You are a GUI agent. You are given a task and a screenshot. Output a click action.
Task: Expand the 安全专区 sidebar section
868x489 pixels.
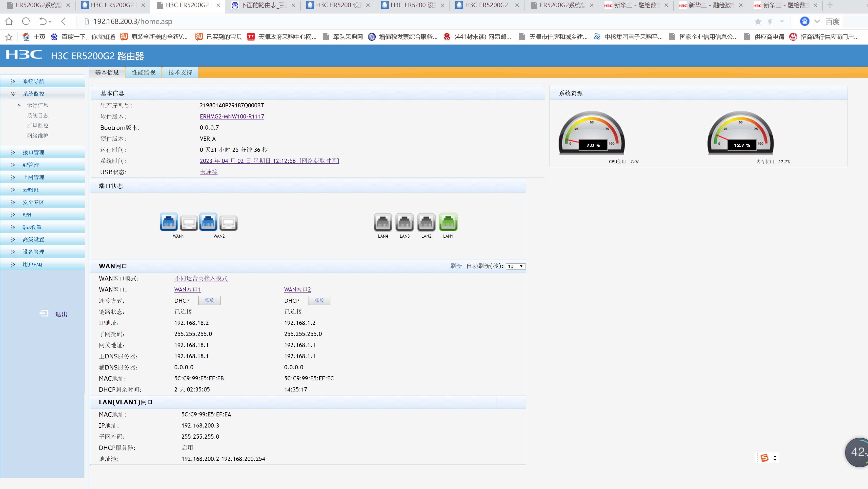(x=33, y=202)
